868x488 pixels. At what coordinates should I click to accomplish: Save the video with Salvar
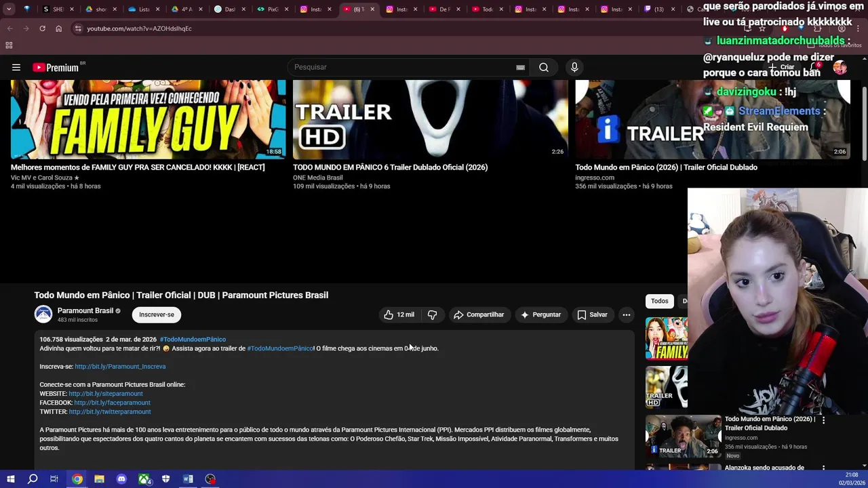point(592,314)
